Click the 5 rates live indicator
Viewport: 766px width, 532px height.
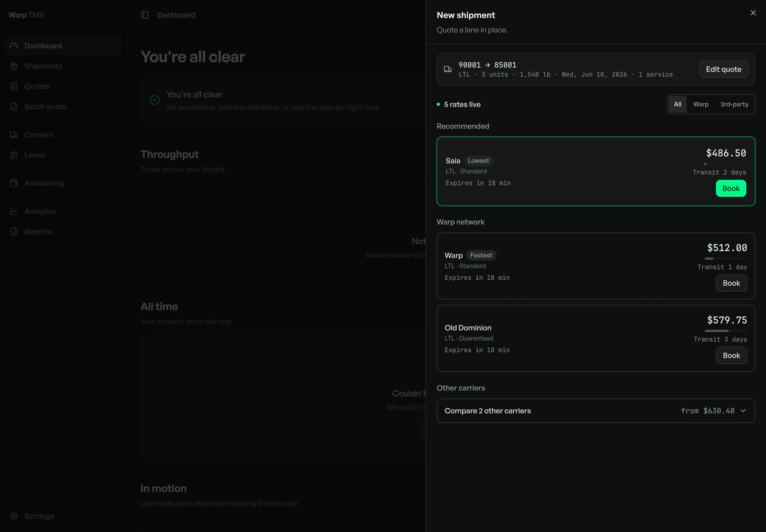459,104
